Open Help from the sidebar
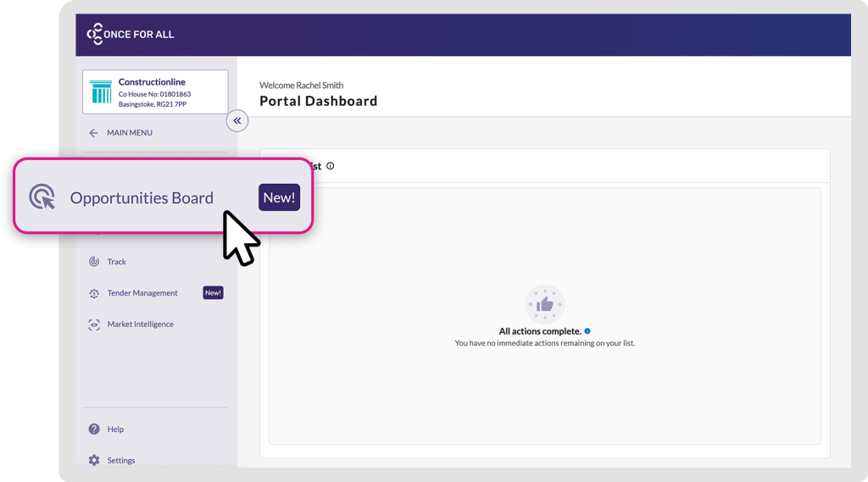The image size is (868, 482). click(115, 429)
